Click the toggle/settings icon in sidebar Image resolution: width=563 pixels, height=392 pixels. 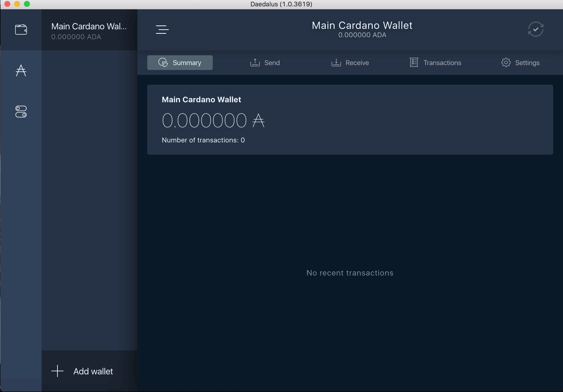tap(21, 112)
